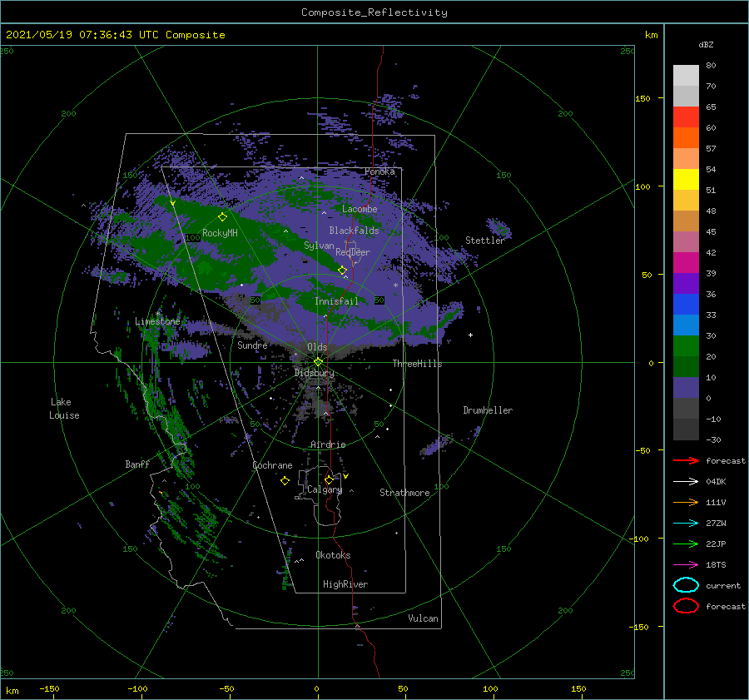Click the RedDeer city label
The height and width of the screenshot is (700, 749).
[x=353, y=252]
